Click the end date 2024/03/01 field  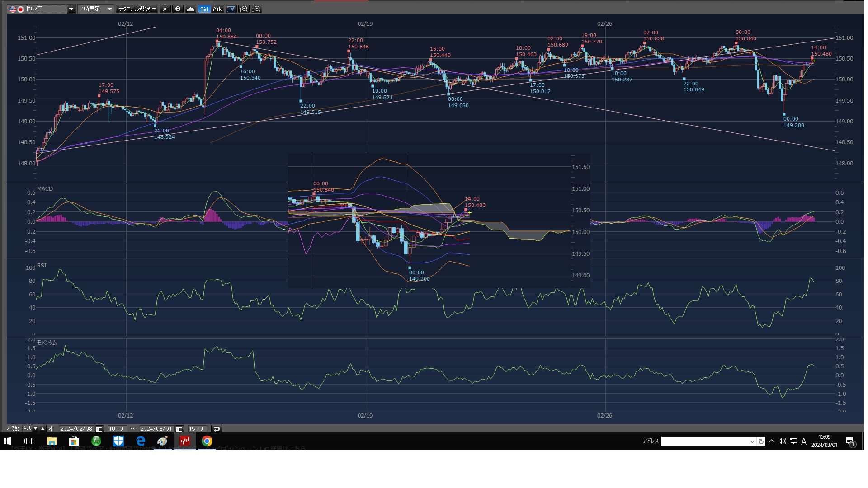click(x=156, y=429)
